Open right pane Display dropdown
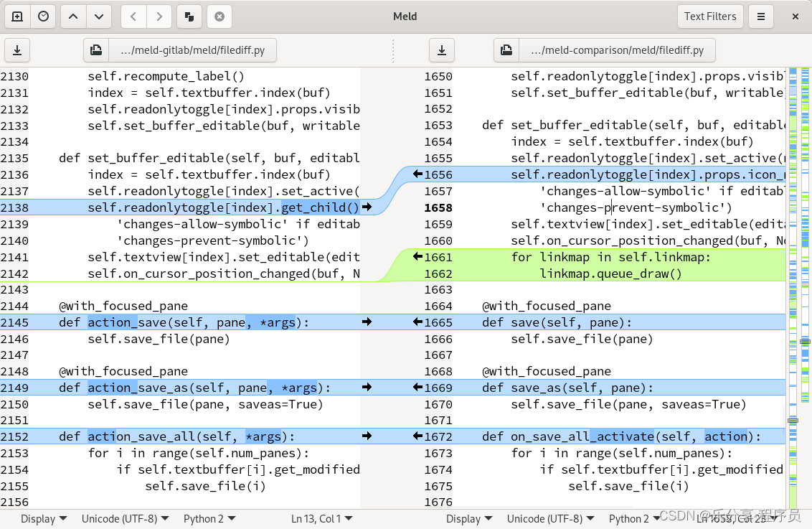 tap(469, 519)
